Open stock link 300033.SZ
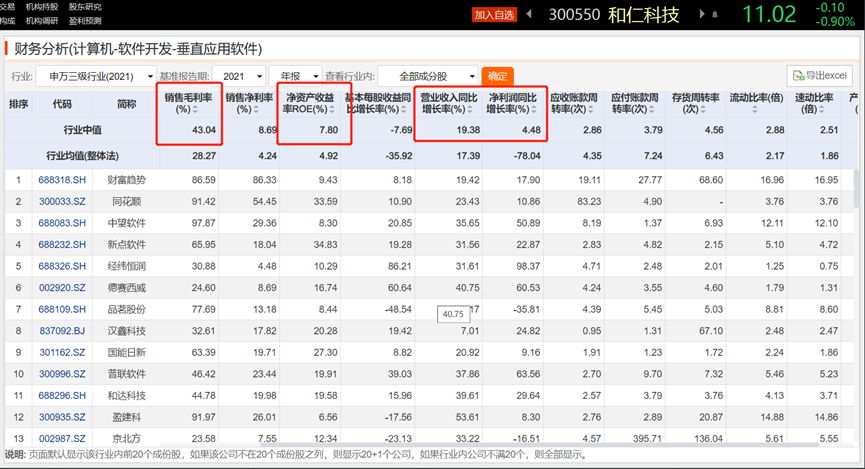This screenshot has height=469, width=865. [62, 201]
